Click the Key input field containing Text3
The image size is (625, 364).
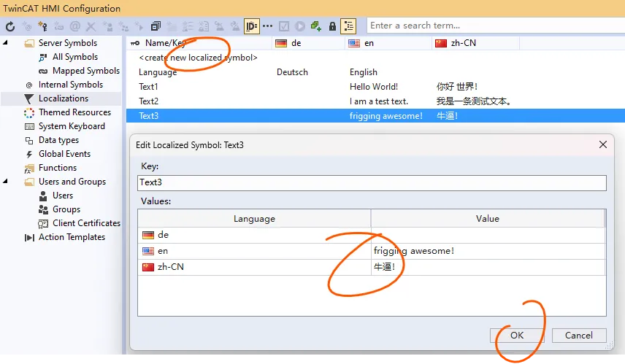pyautogui.click(x=372, y=183)
